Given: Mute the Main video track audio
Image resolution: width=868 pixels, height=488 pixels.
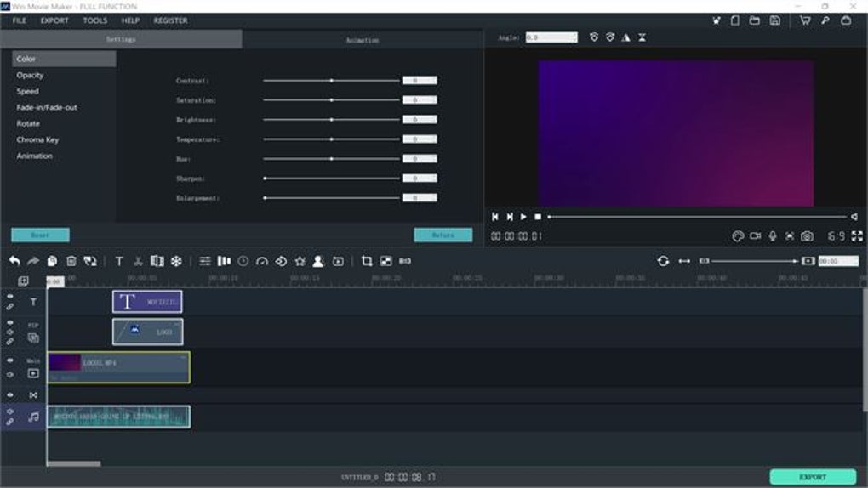Looking at the screenshot, I should pos(10,375).
